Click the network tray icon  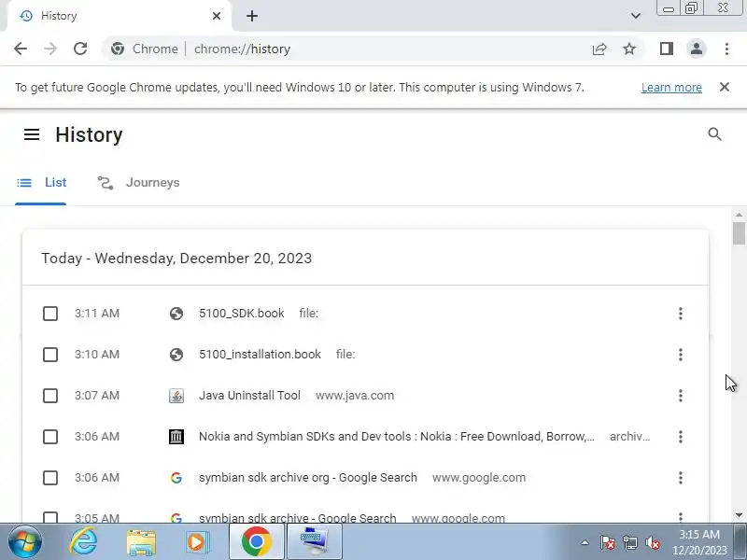[x=629, y=542]
